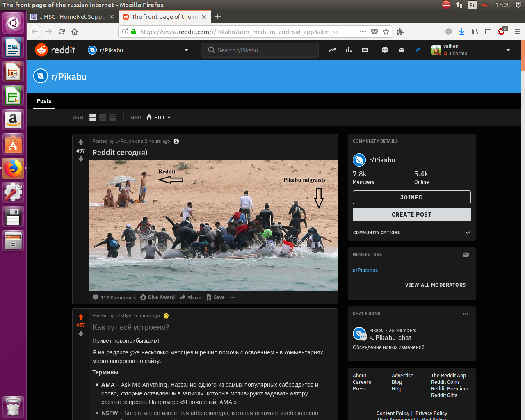Reload the page in Firefox
Image resolution: width=525 pixels, height=420 pixels.
(x=62, y=32)
